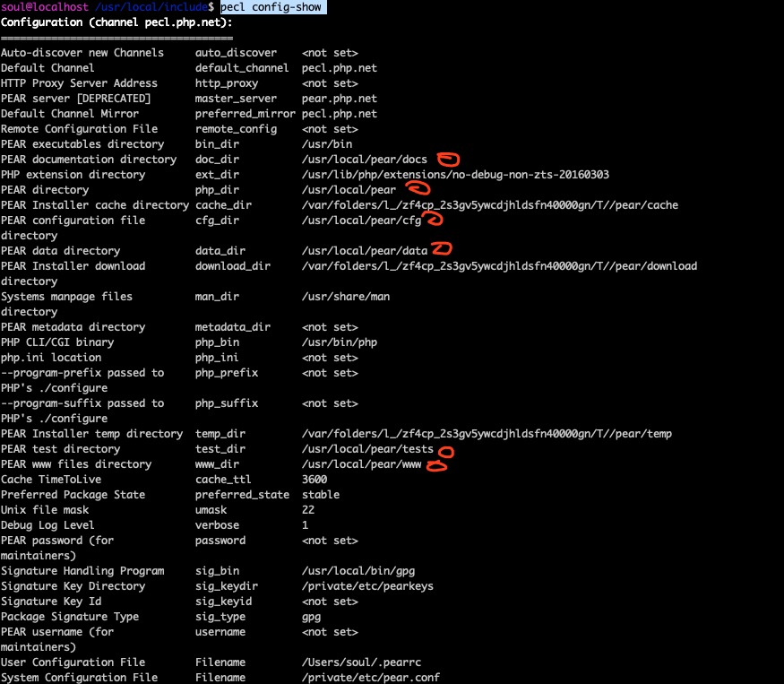Image resolution: width=784 pixels, height=684 pixels.
Task: Click the /usr/local/pear/docs path
Action: (365, 160)
